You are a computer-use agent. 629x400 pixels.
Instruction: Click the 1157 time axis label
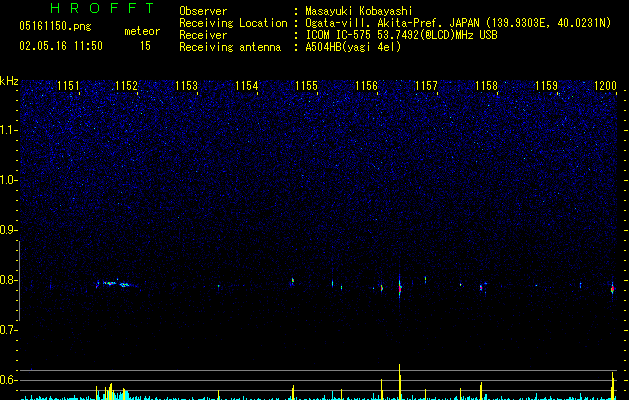pos(426,86)
